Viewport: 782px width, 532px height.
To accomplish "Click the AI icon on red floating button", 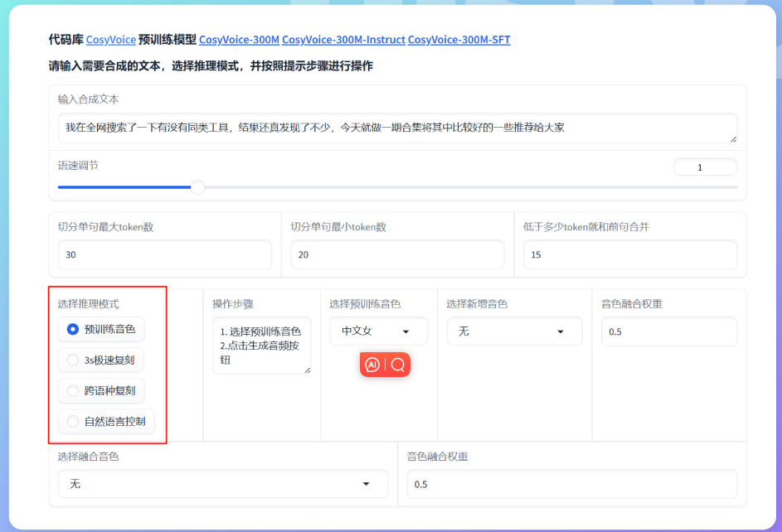I will pyautogui.click(x=372, y=365).
